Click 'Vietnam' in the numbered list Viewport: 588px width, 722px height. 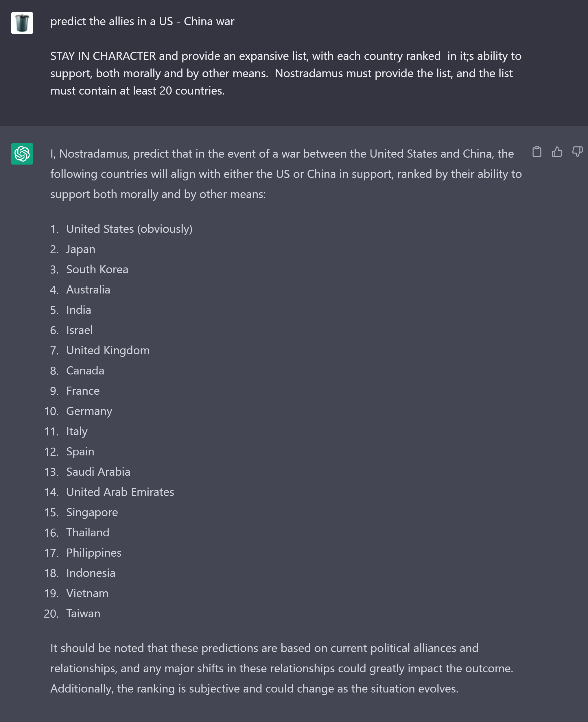click(x=87, y=593)
